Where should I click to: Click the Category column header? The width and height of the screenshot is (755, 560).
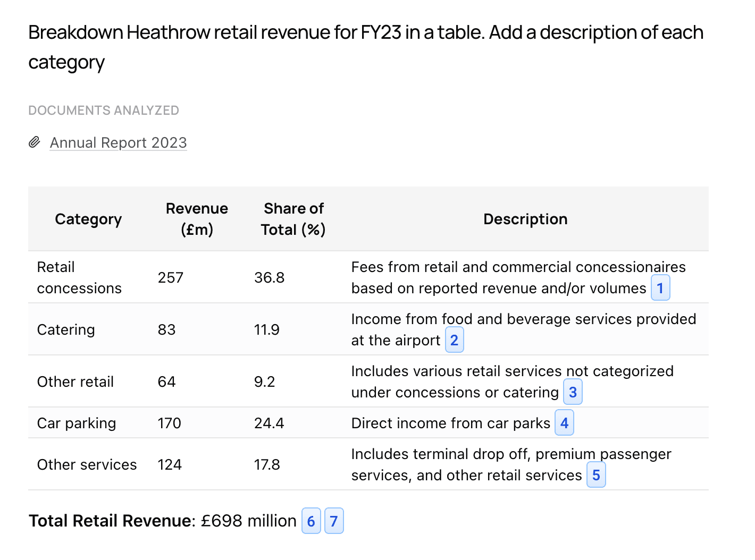point(88,219)
